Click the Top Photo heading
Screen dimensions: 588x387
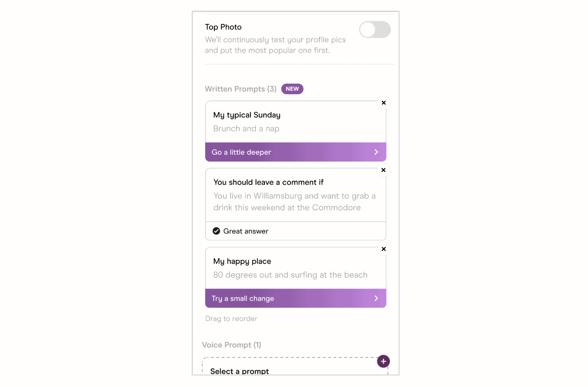(223, 27)
